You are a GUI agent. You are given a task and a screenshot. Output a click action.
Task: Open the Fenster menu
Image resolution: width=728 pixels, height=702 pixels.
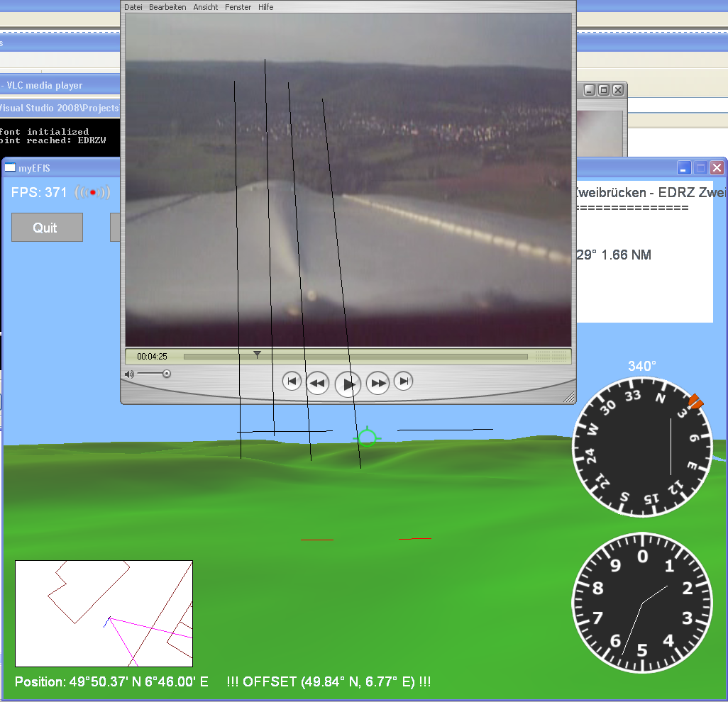(238, 7)
